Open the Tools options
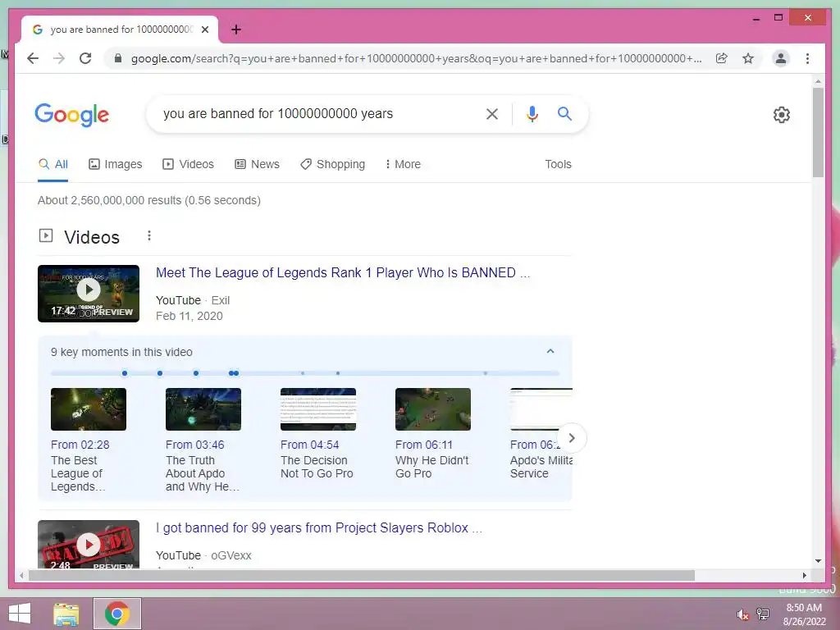This screenshot has width=840, height=630. click(558, 164)
